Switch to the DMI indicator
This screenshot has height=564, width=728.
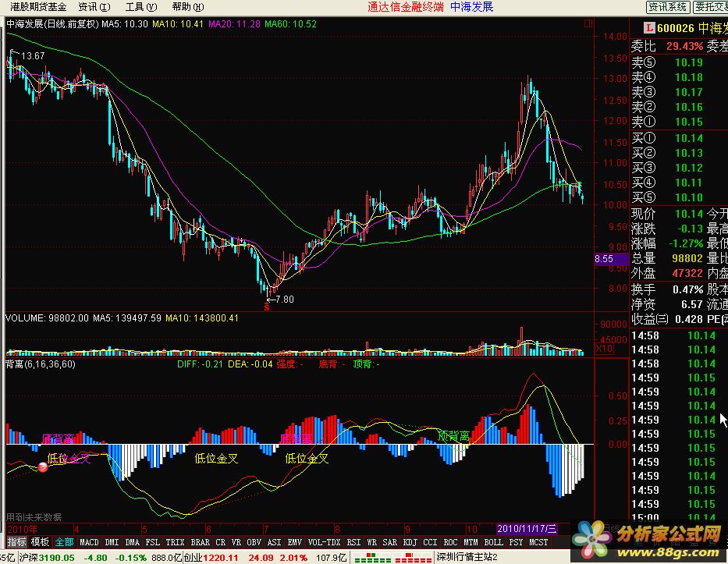coord(112,542)
